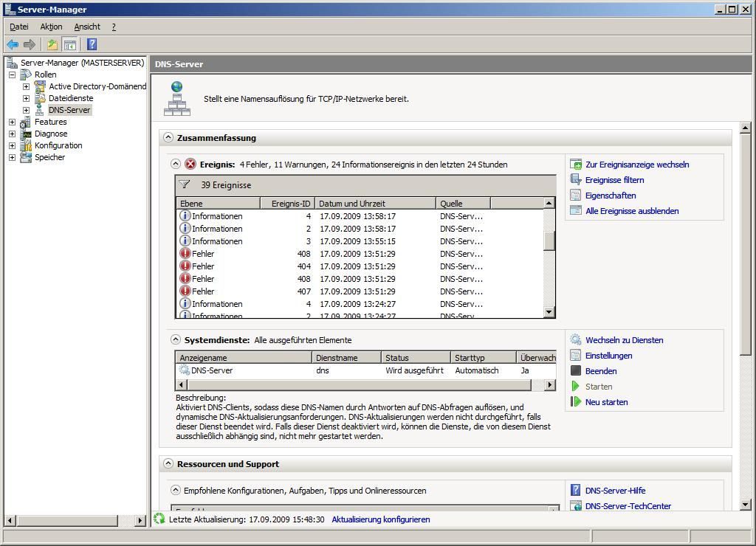The height and width of the screenshot is (546, 756).
Task: Click the restart icon for Neu starten
Action: click(x=576, y=401)
